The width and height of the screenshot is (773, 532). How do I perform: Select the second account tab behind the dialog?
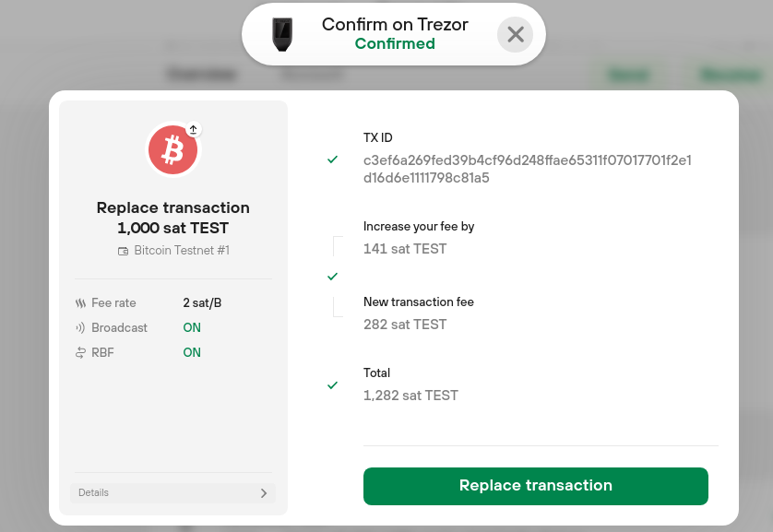click(x=311, y=74)
